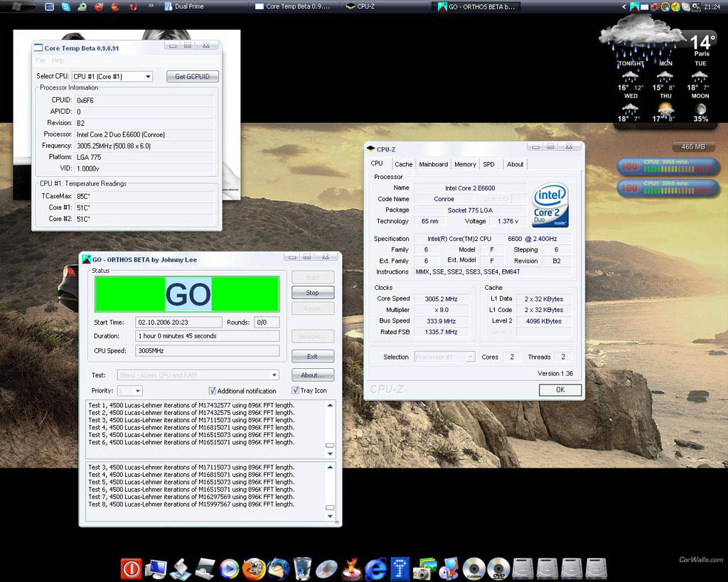Launch the flaming disc burner dock icon
The height and width of the screenshot is (582, 728).
coord(353,568)
